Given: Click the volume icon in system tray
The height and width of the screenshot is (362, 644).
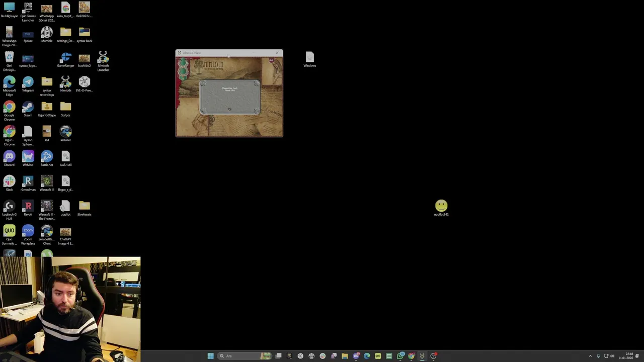Looking at the screenshot, I should 612,356.
